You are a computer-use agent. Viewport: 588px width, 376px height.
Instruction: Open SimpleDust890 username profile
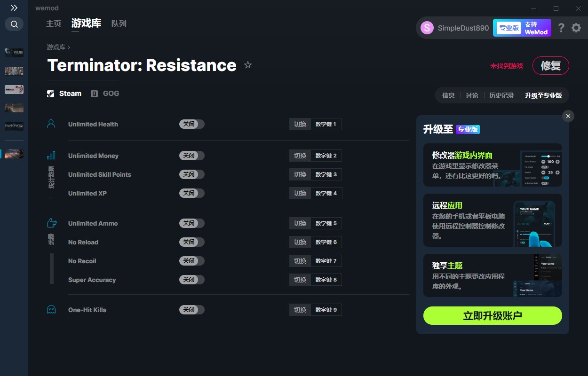coord(463,28)
